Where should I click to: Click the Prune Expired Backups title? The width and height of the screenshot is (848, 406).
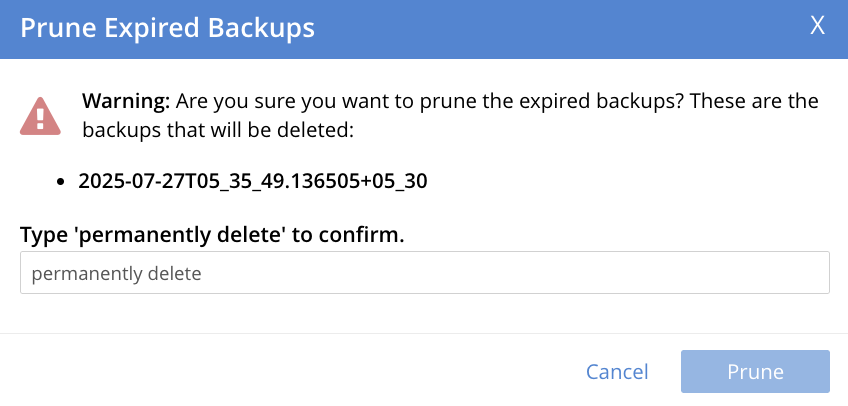[x=168, y=28]
